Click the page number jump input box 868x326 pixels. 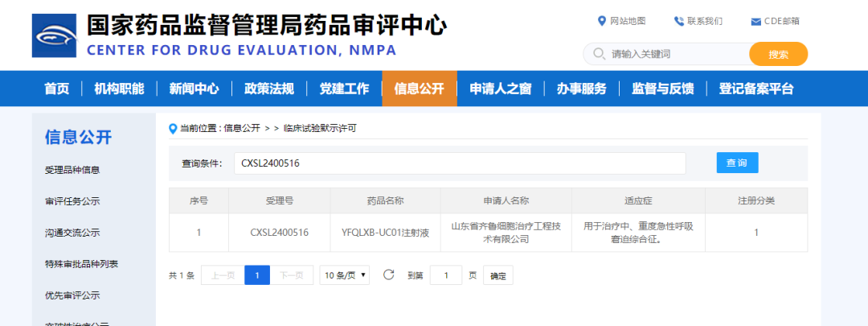pyautogui.click(x=446, y=275)
